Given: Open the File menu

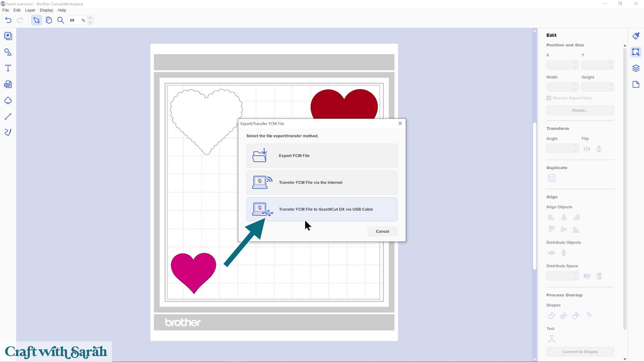Looking at the screenshot, I should 6,10.
